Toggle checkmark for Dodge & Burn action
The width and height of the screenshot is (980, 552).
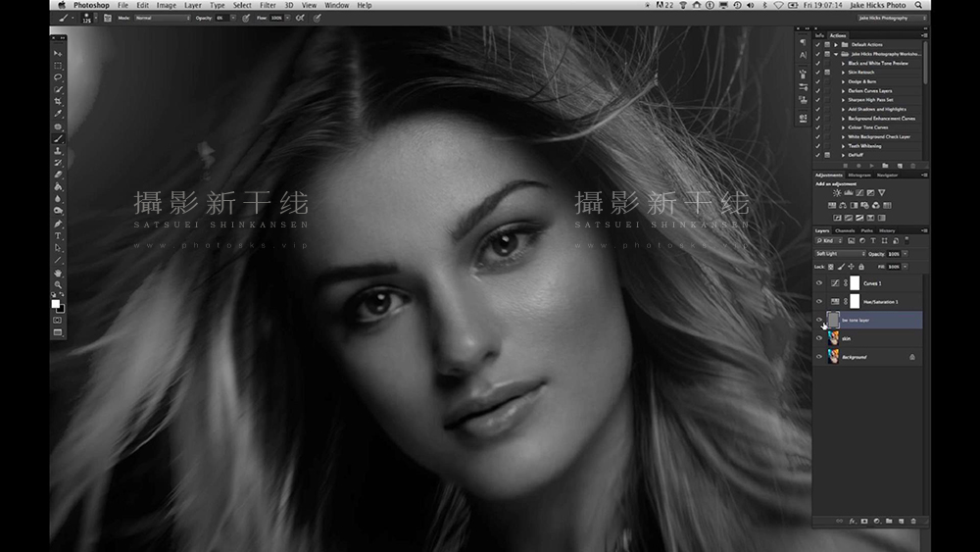coord(818,81)
